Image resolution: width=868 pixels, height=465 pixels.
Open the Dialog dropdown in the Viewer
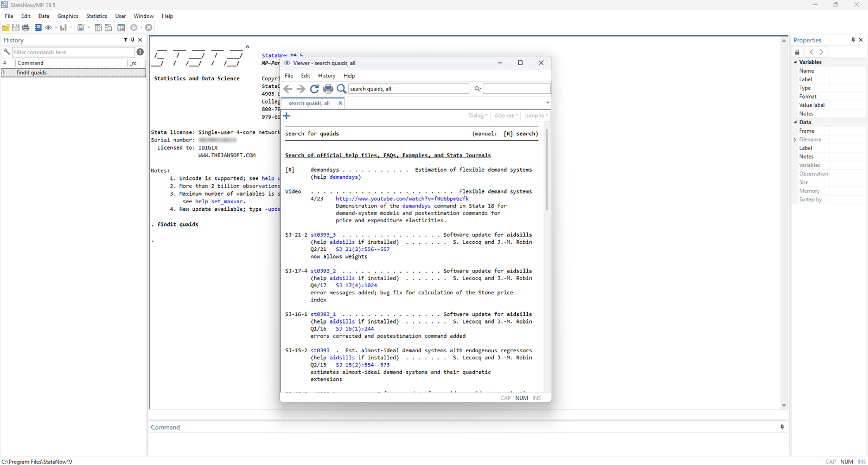point(477,115)
